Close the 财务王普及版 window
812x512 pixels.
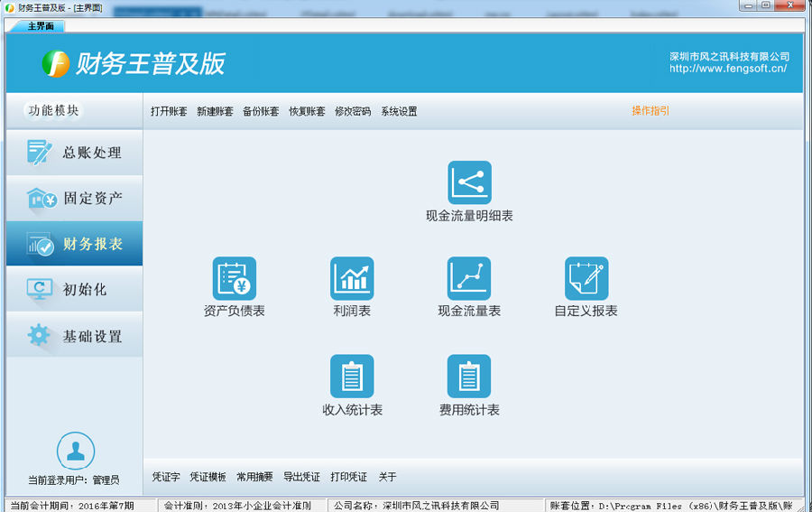tap(790, 5)
